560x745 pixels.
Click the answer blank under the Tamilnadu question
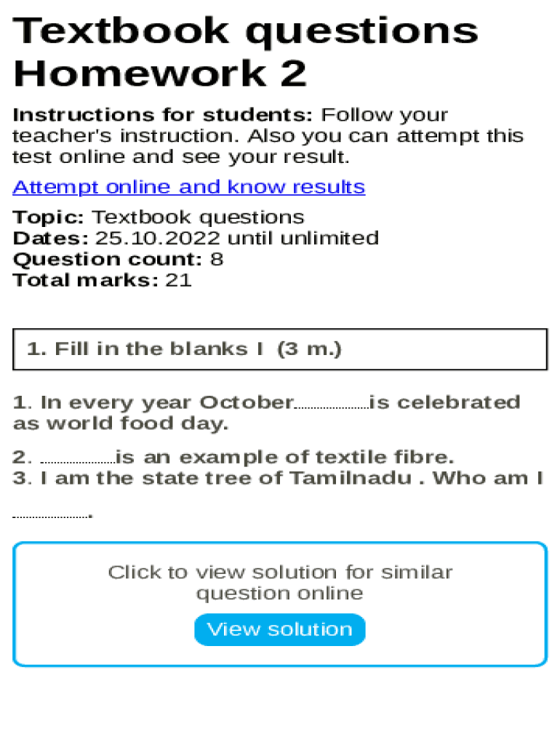click(51, 513)
